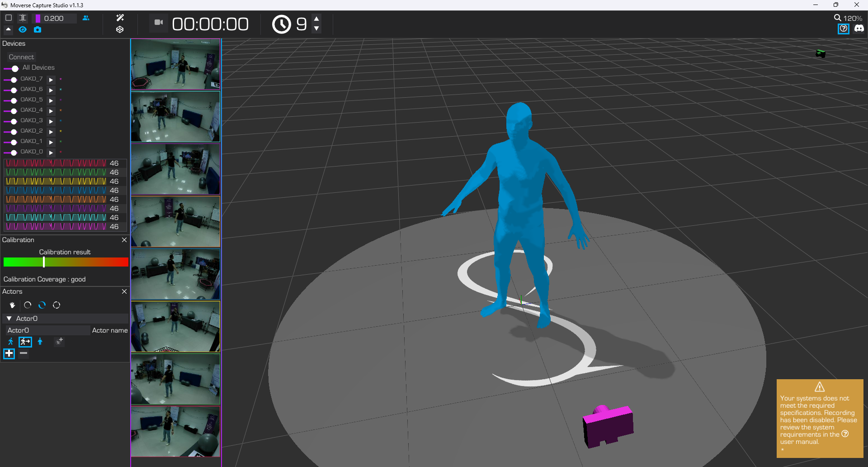The image size is (868, 467).
Task: Click the help icon in warning notification
Action: (845, 434)
